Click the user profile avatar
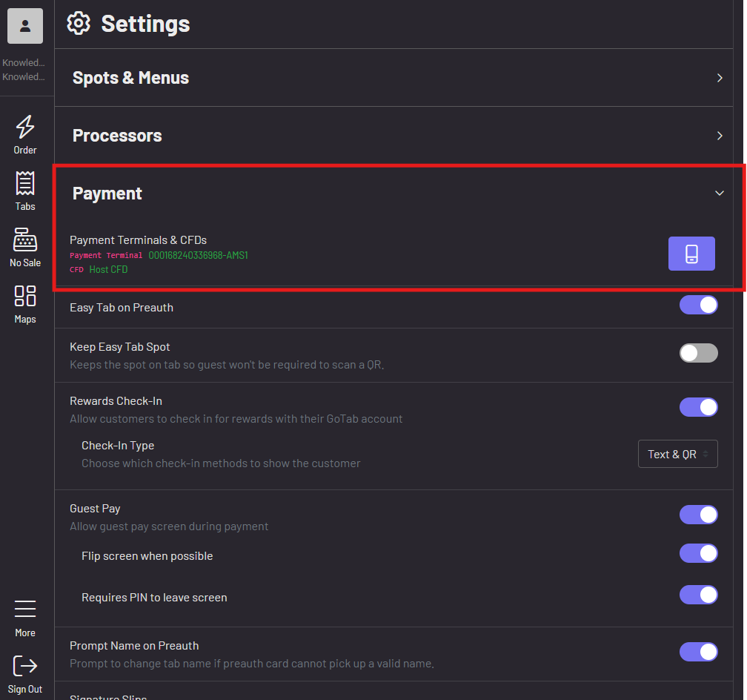747x700 pixels. coord(25,26)
